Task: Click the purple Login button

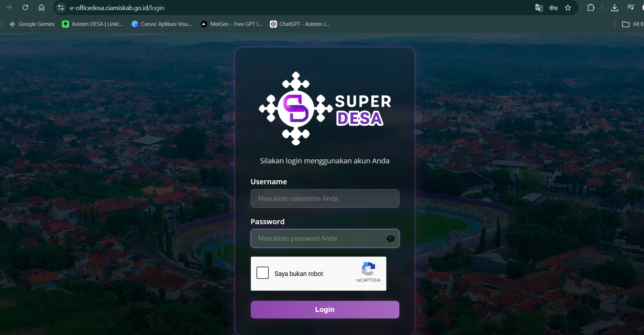Action: coord(325,309)
